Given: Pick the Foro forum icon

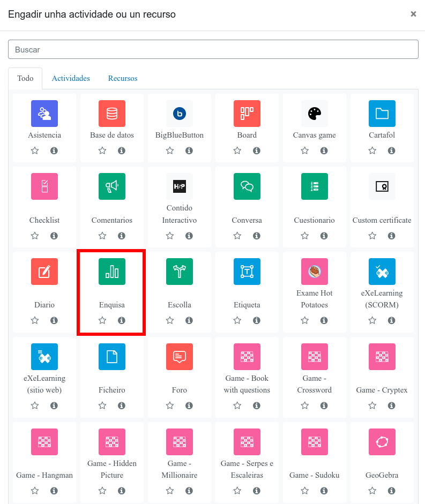Looking at the screenshot, I should click(x=180, y=357).
